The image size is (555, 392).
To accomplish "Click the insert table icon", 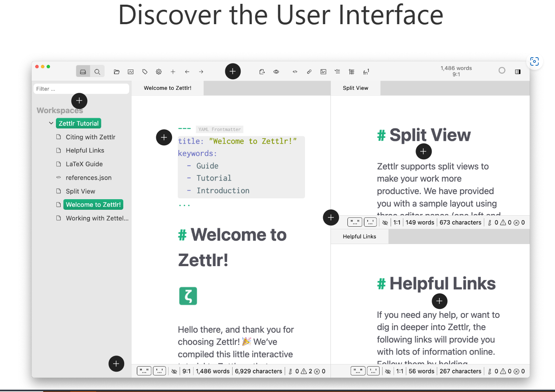I will pos(352,72).
